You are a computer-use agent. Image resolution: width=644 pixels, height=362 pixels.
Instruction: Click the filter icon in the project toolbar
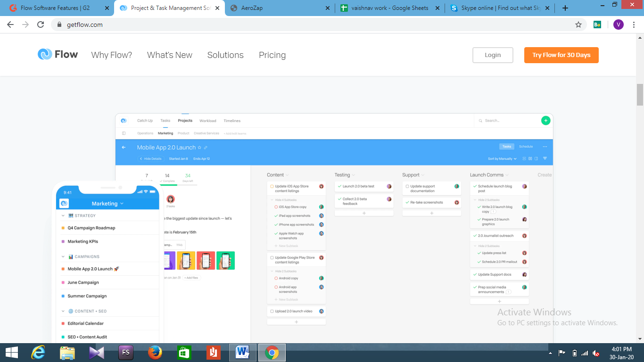pos(545,158)
